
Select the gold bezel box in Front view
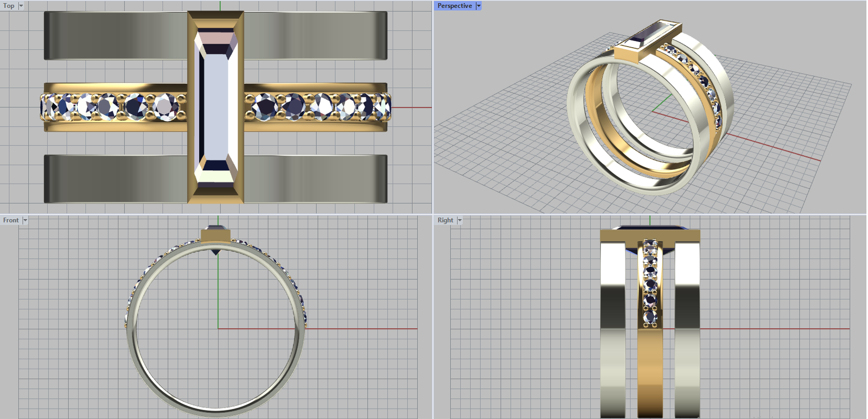coord(215,236)
